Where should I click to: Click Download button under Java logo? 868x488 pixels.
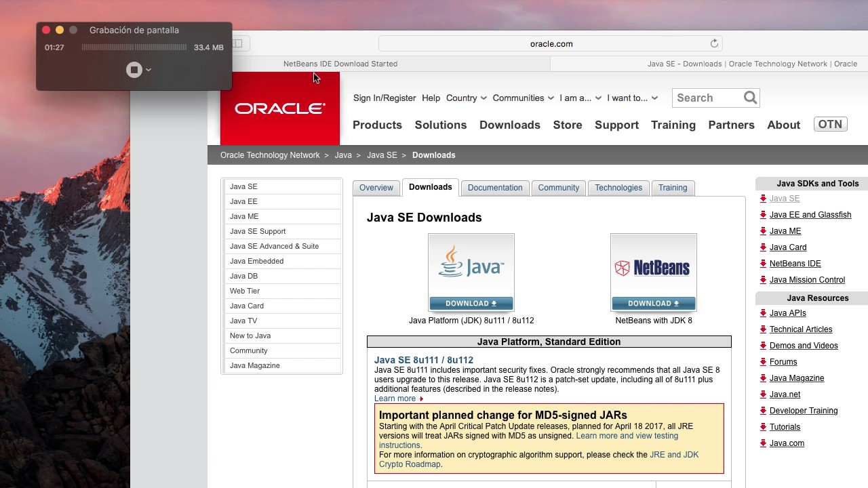(471, 303)
